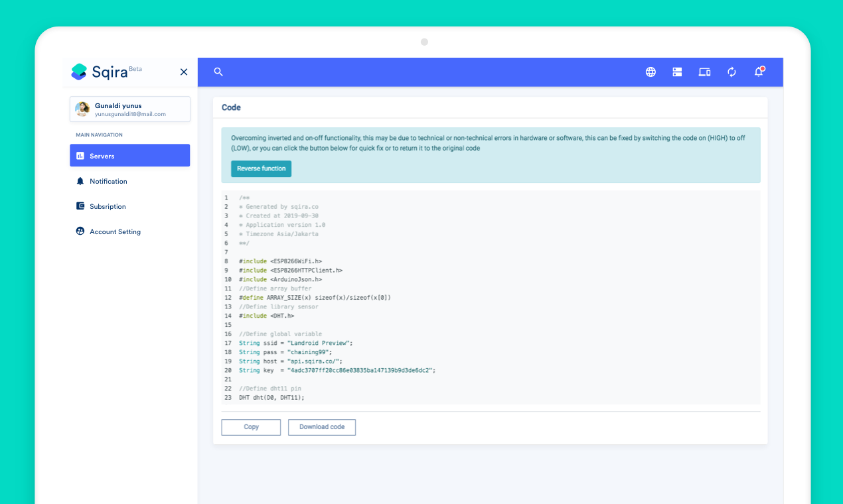This screenshot has height=504, width=843.
Task: Click the globe icon beside Account Setting
Action: [x=80, y=231]
